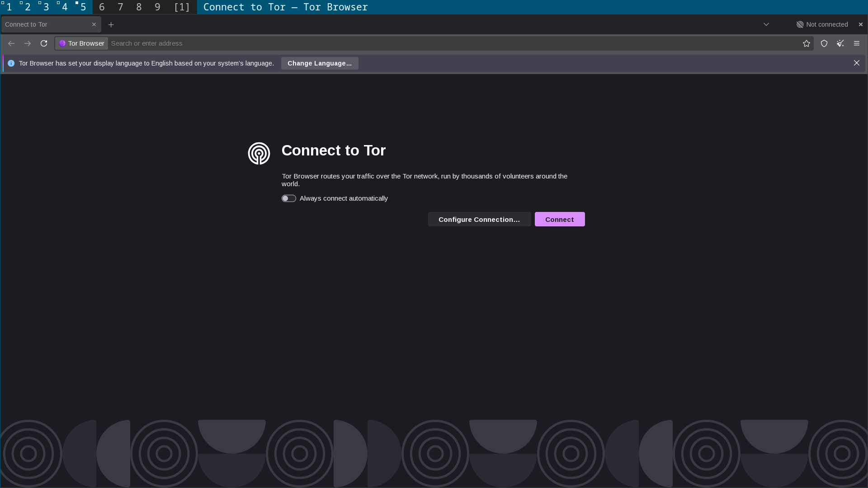Click the window title in the top bar

pos(286,7)
